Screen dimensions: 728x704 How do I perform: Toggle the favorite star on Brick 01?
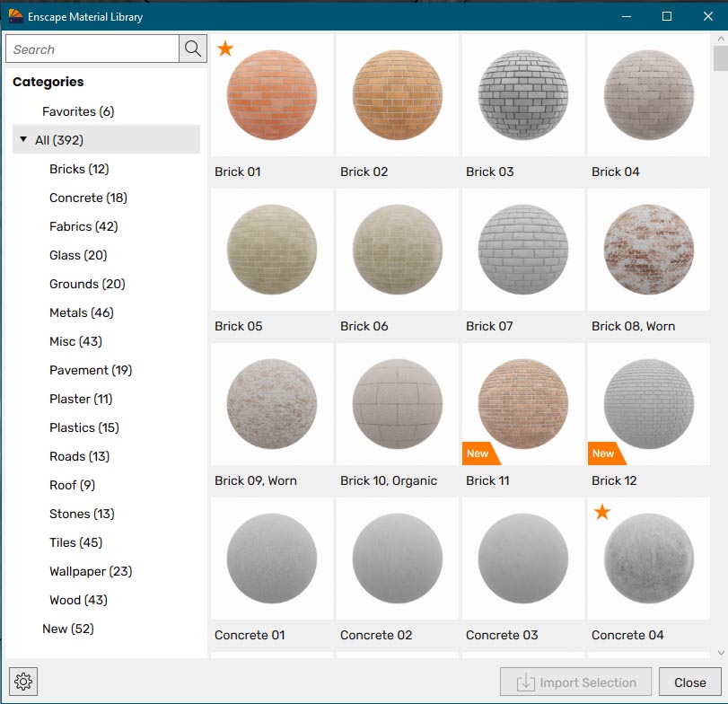pyautogui.click(x=225, y=49)
